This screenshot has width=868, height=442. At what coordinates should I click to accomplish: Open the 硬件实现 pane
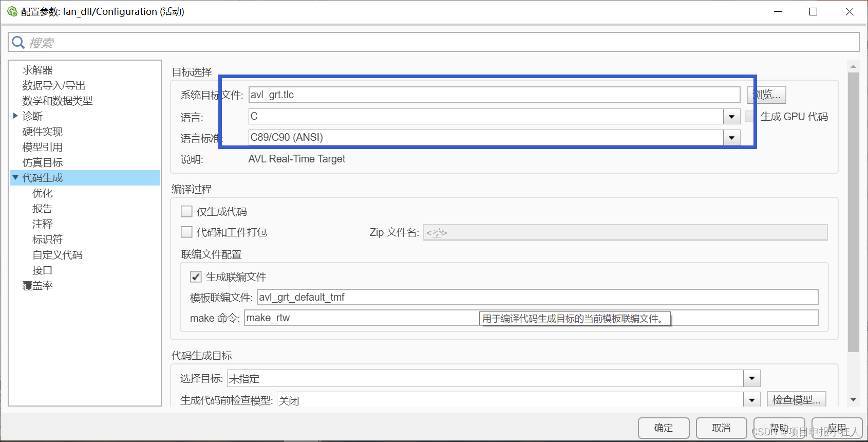43,132
